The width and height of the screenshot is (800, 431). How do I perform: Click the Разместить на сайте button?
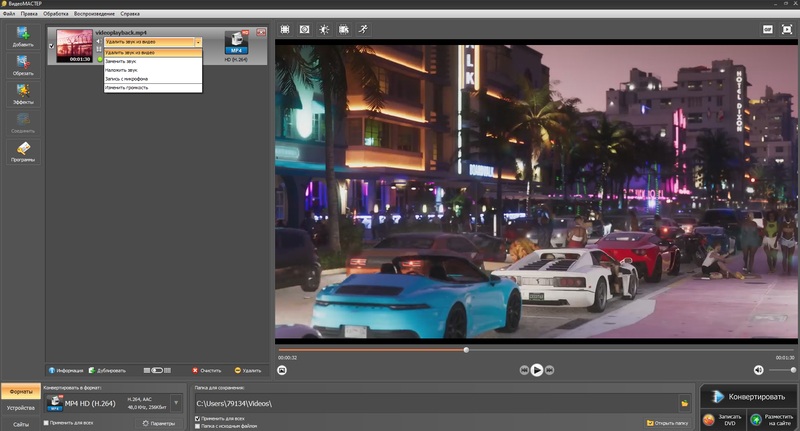point(772,420)
